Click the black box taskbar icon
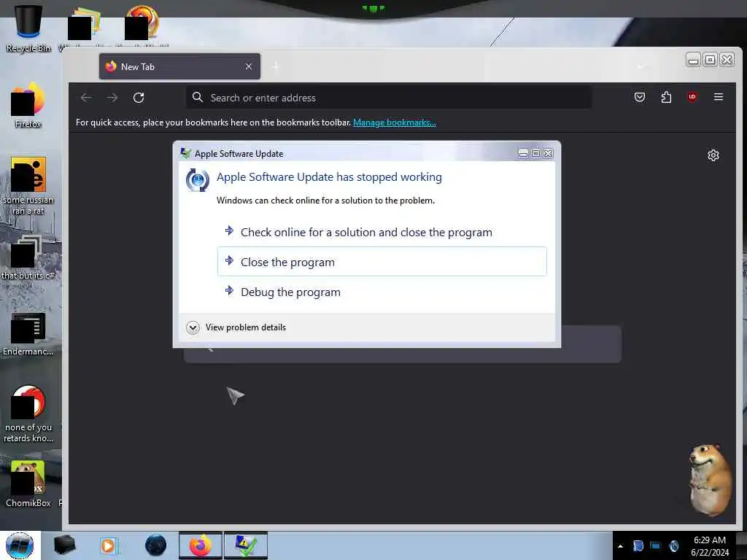 click(x=64, y=545)
